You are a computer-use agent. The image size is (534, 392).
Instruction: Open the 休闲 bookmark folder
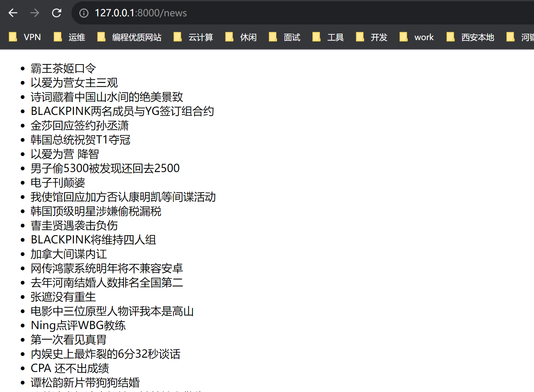click(241, 37)
